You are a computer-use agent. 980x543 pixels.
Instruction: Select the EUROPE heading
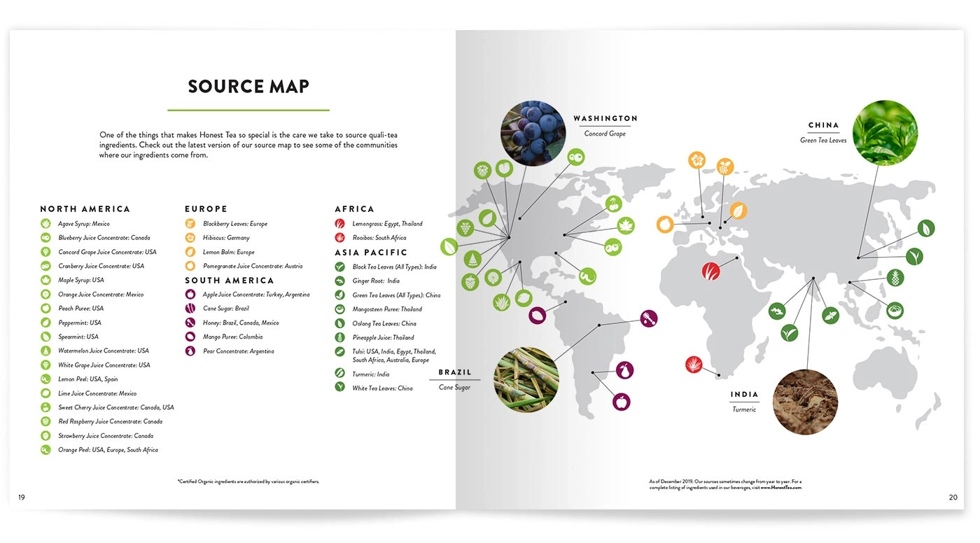coord(206,209)
